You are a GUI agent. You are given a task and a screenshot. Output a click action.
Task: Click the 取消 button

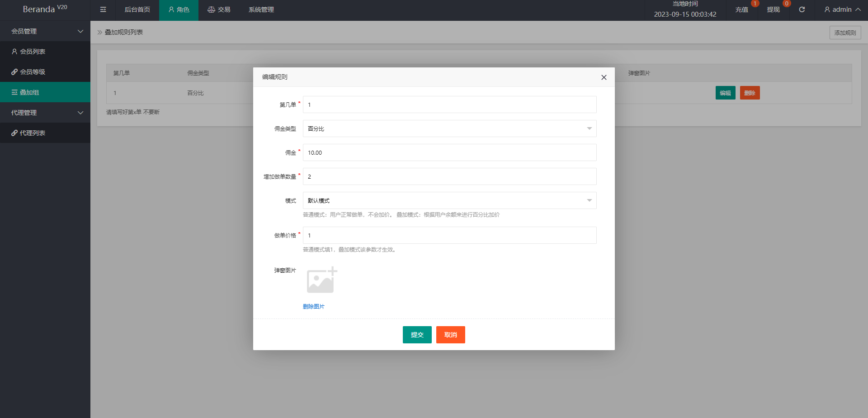450,335
